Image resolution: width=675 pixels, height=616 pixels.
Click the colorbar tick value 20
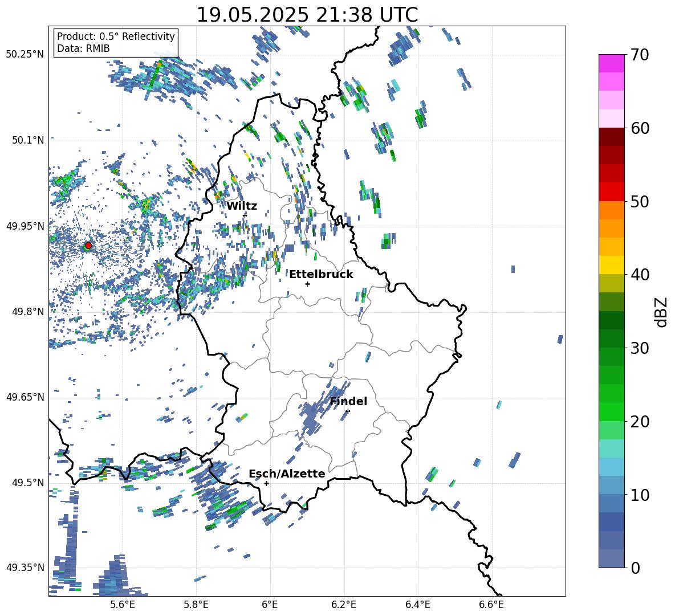tap(640, 421)
